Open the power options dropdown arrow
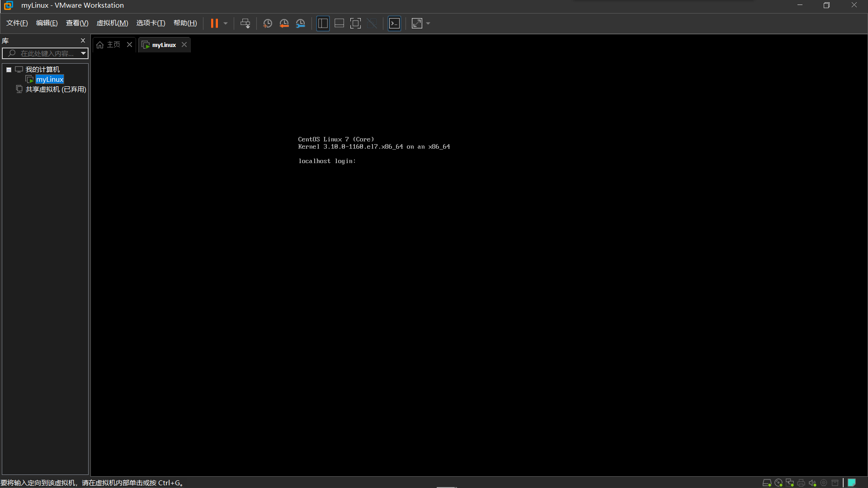Viewport: 868px width, 488px height. point(226,23)
